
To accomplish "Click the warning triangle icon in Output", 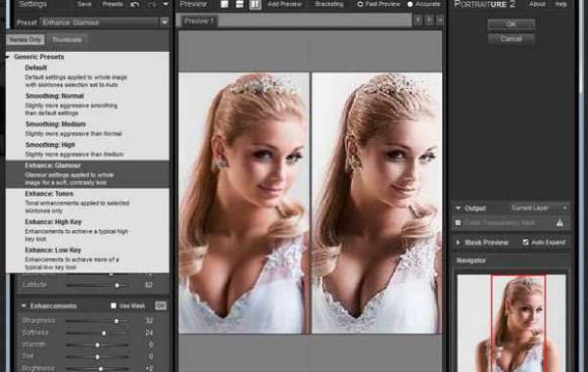I will [x=560, y=223].
